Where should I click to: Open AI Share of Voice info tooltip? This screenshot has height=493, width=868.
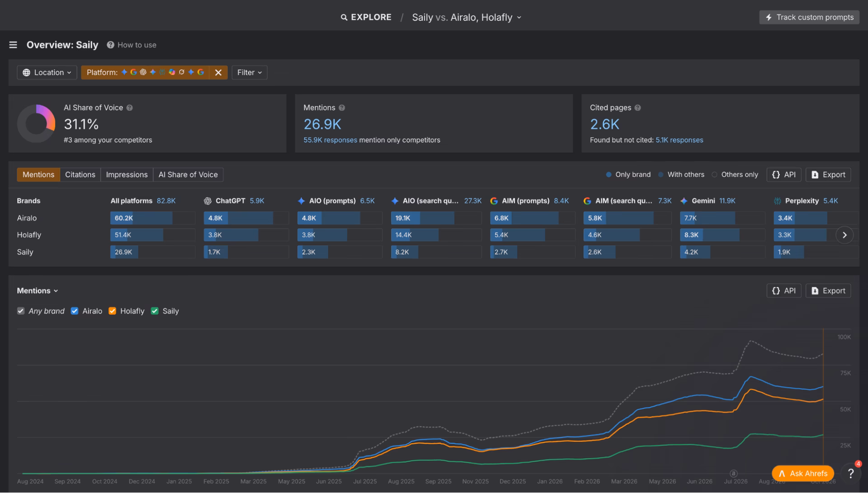[130, 108]
